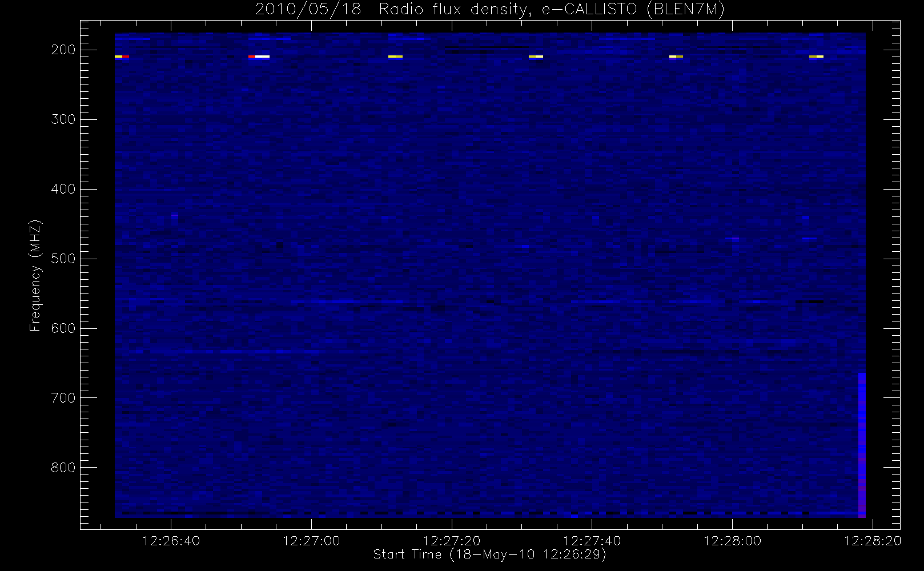
Task: Click the 12:28:20 time tick label
Action: pyautogui.click(x=873, y=541)
